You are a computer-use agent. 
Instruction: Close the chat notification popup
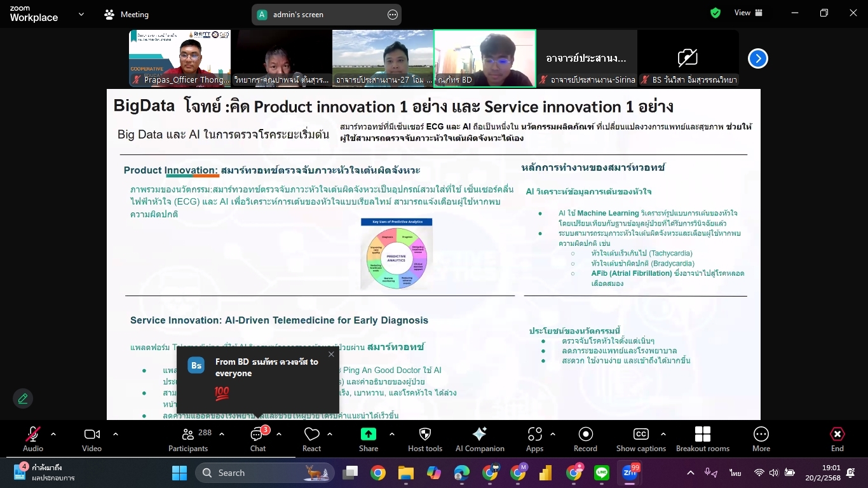(x=331, y=355)
